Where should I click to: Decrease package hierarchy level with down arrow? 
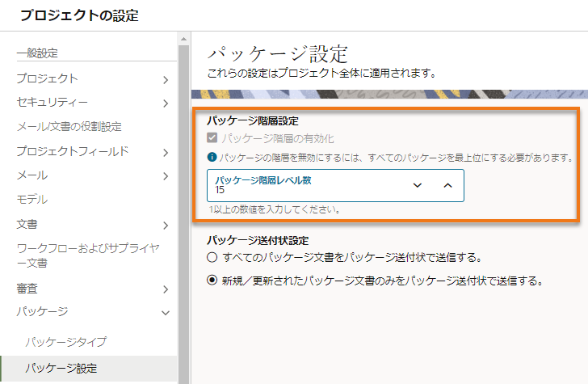click(418, 185)
